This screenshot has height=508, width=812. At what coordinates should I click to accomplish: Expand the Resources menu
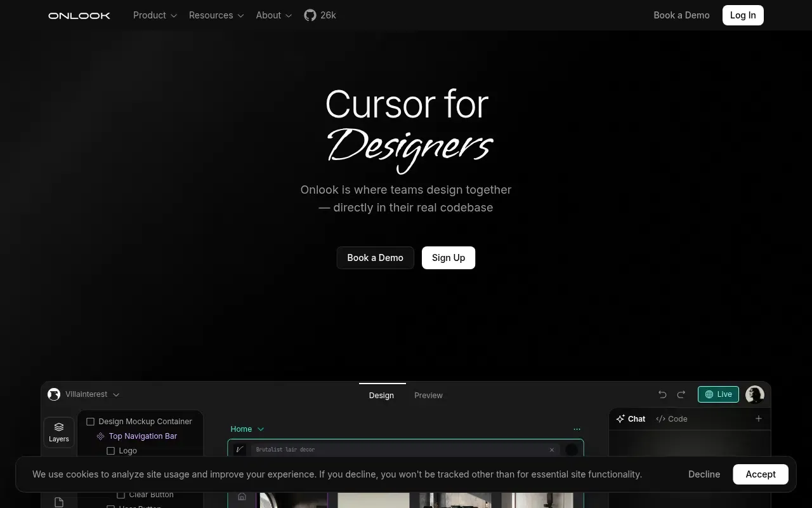click(216, 15)
